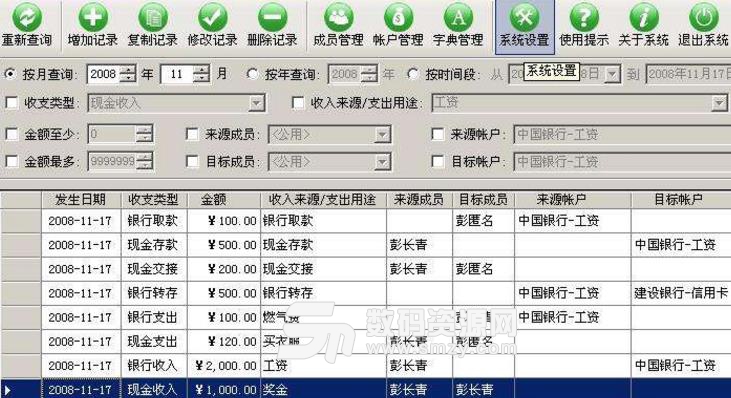Click the 奖金 cell in selected row
The width and height of the screenshot is (731, 398).
[x=323, y=389]
